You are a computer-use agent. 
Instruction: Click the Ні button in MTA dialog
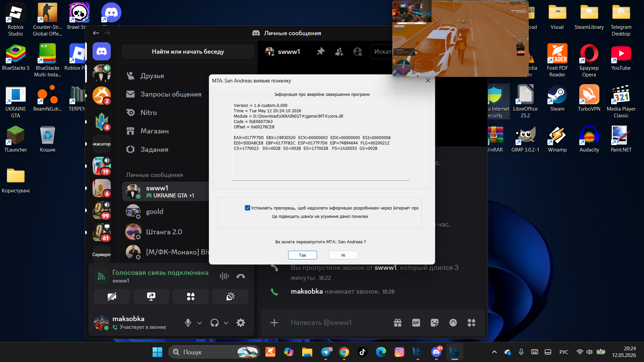click(343, 255)
